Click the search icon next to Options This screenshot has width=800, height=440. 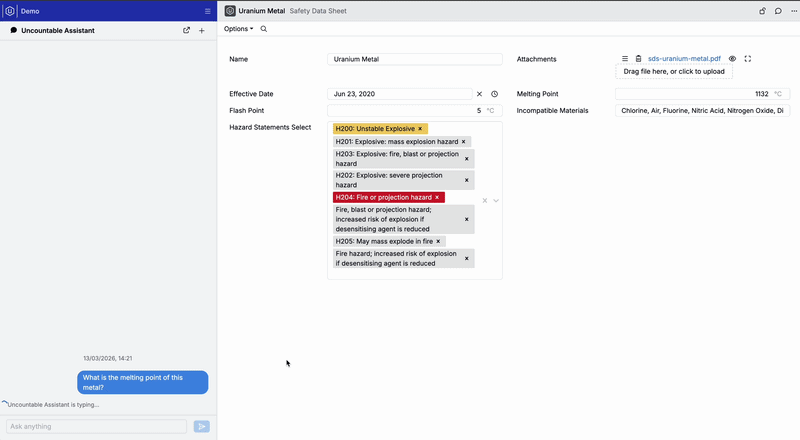point(264,29)
